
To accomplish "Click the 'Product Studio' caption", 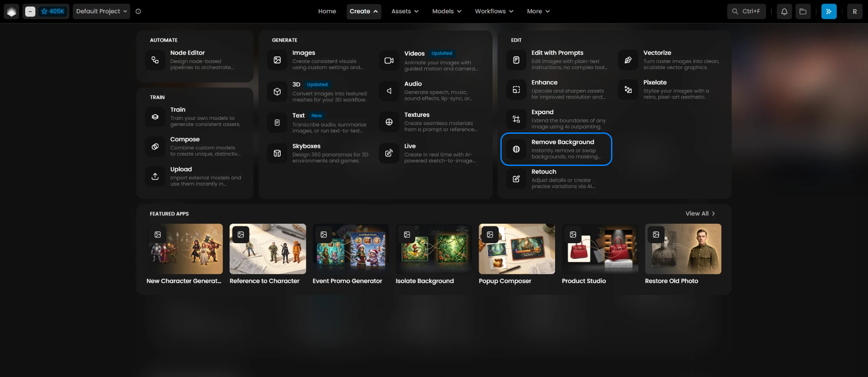I will 584,281.
